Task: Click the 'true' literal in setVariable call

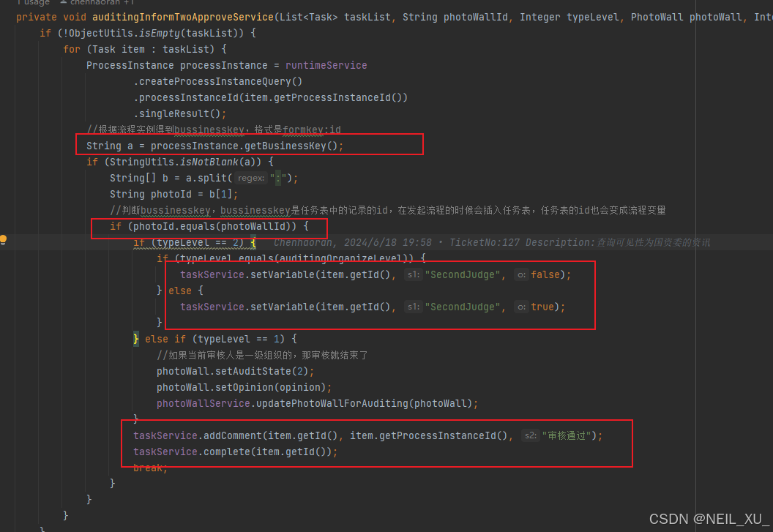Action: tap(542, 307)
